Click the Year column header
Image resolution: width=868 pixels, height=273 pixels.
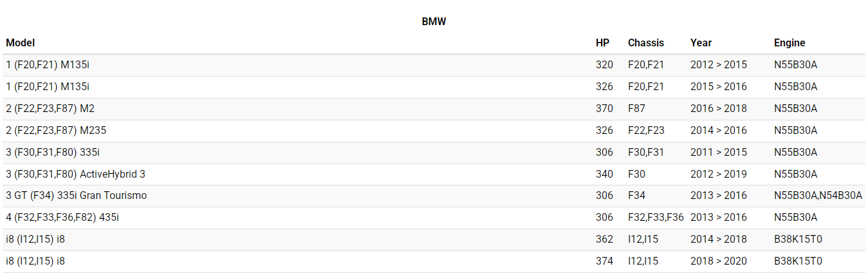click(701, 43)
